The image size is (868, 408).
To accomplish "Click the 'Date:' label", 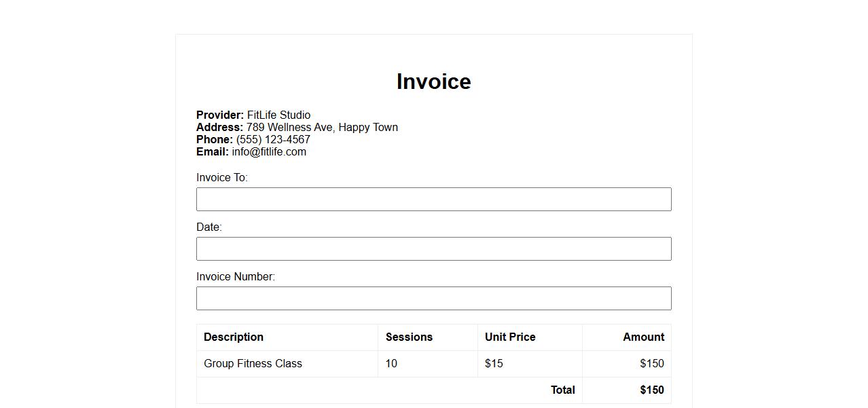I will [x=209, y=227].
